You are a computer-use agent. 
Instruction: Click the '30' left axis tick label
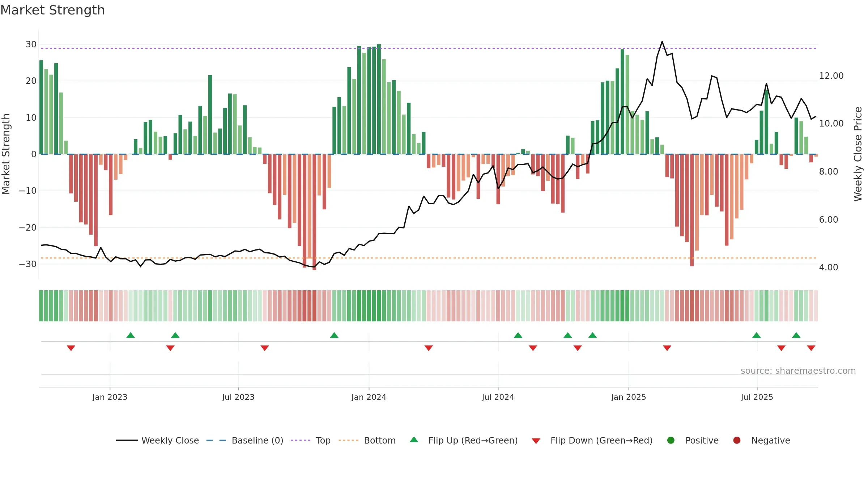click(31, 44)
